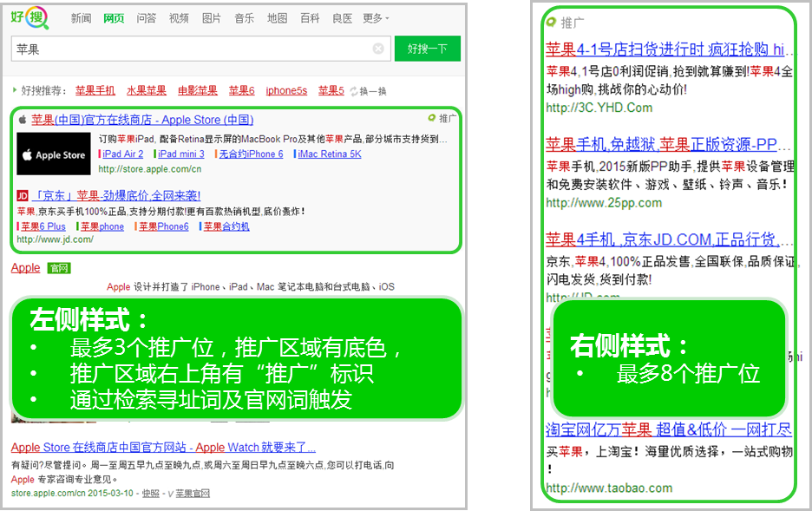The height and width of the screenshot is (511, 812).
Task: Click the green 官网 badge
Action: [x=58, y=268]
